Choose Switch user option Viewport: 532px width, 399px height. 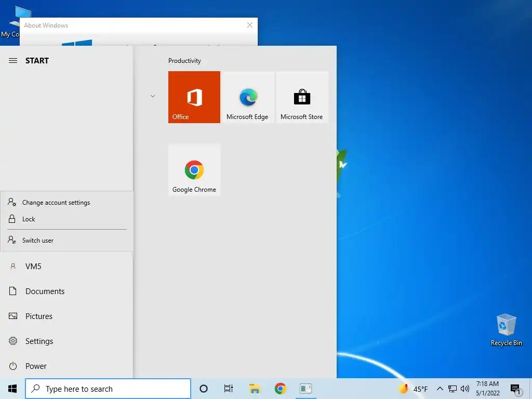click(66, 240)
